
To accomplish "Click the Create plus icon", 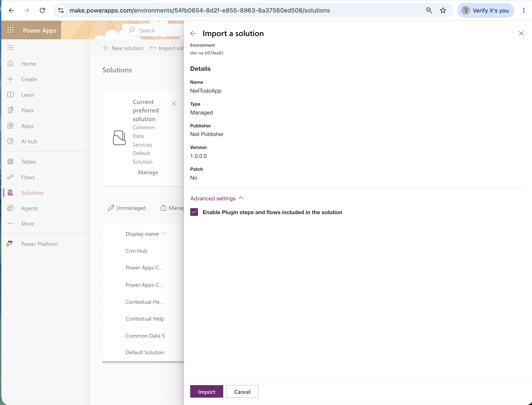I will click(x=10, y=79).
